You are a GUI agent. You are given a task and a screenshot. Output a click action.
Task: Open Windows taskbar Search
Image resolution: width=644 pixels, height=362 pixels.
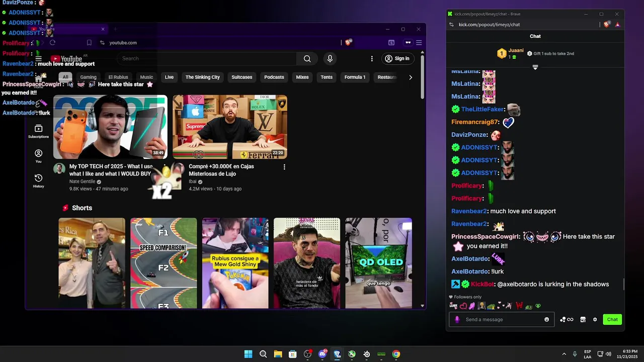pyautogui.click(x=263, y=354)
